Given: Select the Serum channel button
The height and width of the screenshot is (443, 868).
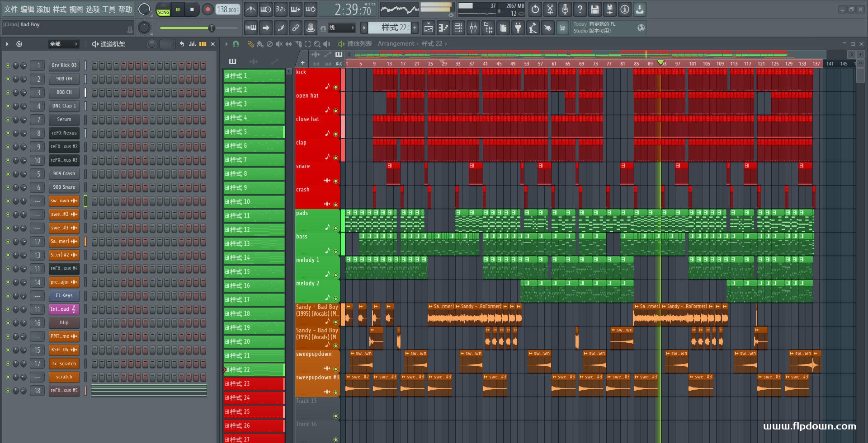Looking at the screenshot, I should pyautogui.click(x=64, y=120).
